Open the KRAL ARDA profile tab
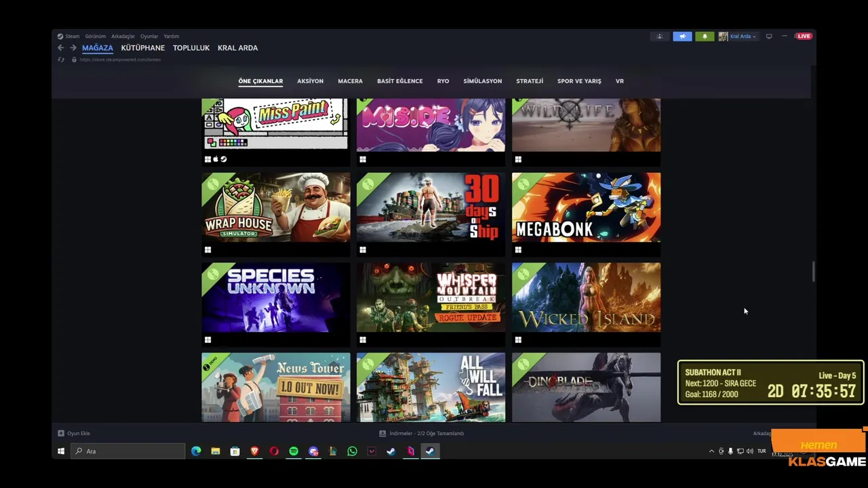Image resolution: width=868 pixels, height=488 pixels. pyautogui.click(x=238, y=48)
